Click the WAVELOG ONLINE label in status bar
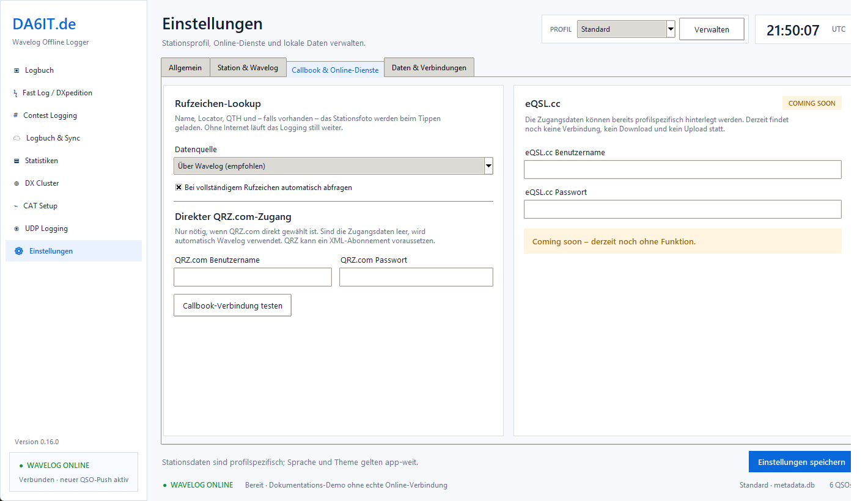868x501 pixels. tap(202, 485)
